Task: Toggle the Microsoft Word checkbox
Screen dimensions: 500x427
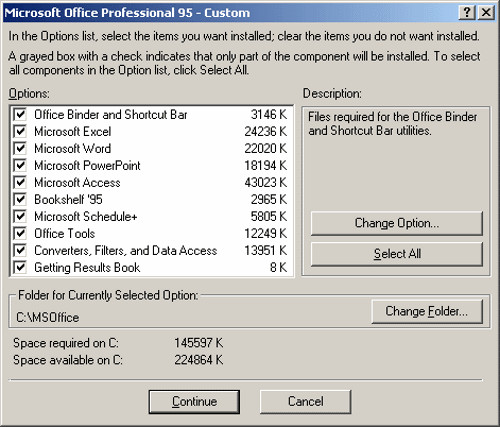Action: [x=20, y=148]
